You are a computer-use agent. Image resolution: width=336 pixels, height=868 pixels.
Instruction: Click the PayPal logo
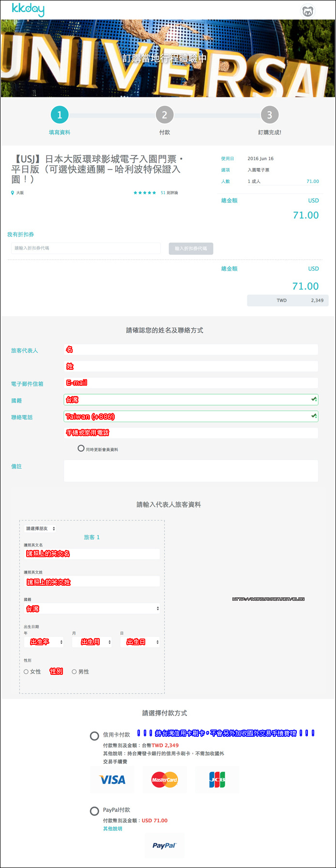point(165,846)
